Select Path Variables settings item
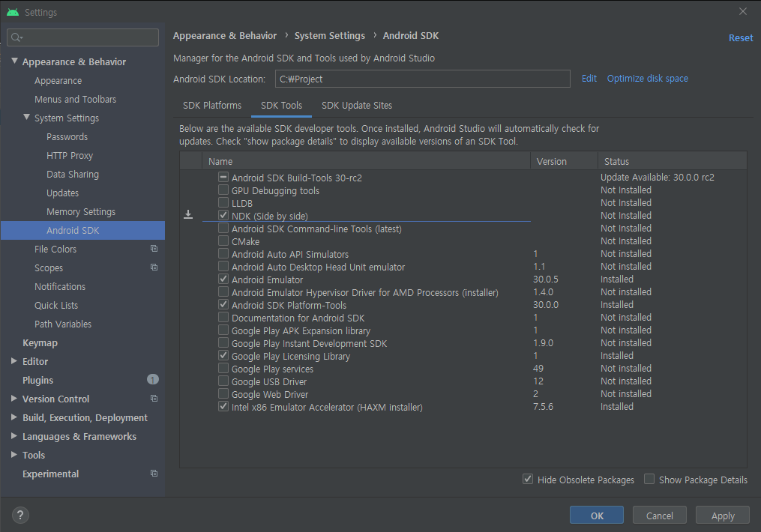 (x=63, y=324)
